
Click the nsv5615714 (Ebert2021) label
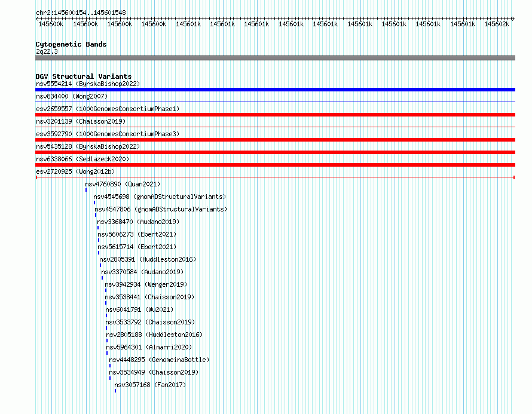pos(137,247)
